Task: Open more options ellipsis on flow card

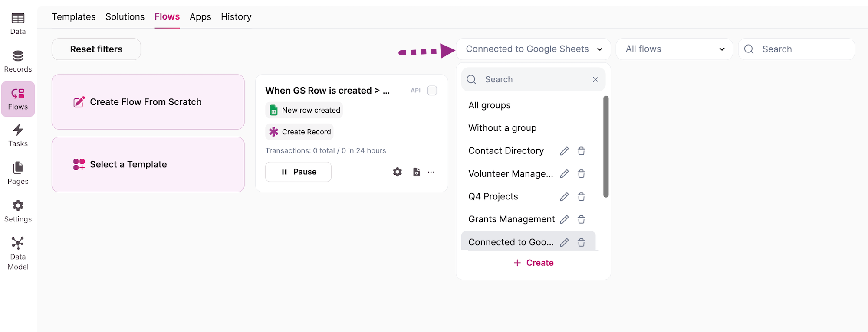Action: (x=431, y=172)
